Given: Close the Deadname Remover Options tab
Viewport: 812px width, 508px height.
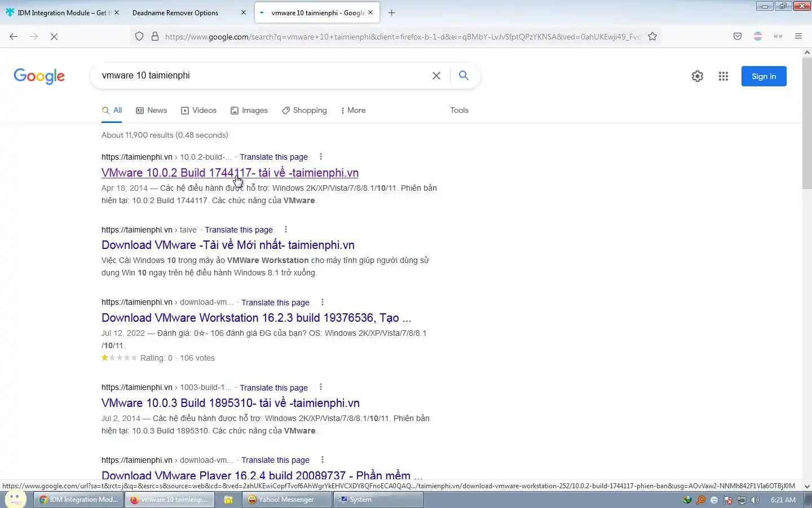Looking at the screenshot, I should (244, 12).
